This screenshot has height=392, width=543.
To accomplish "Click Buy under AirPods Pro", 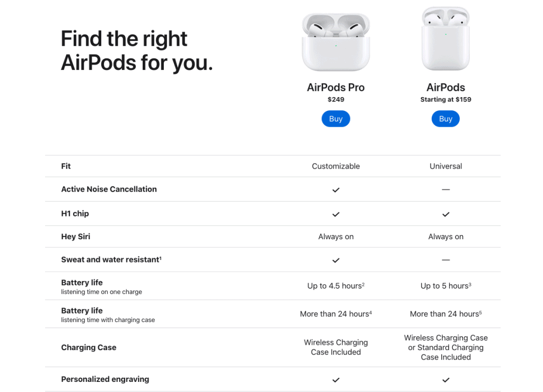I will 336,118.
